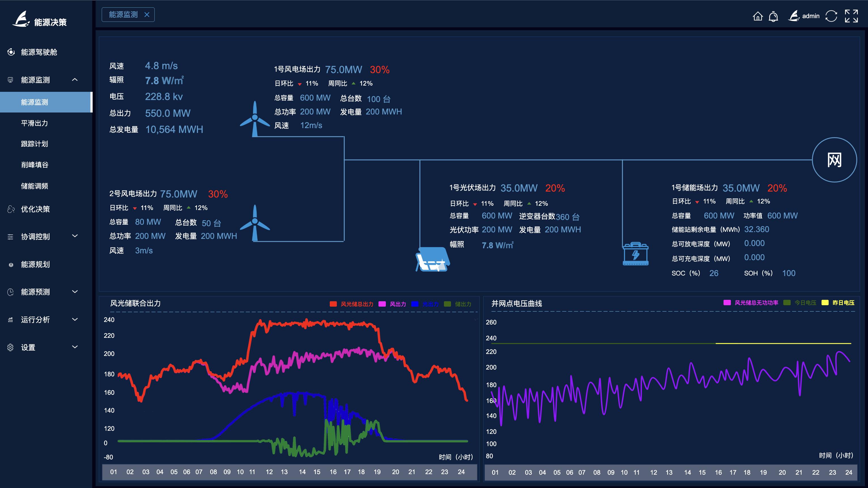Click the admin user label
Viewport: 868px width, 488px height.
[x=810, y=16]
